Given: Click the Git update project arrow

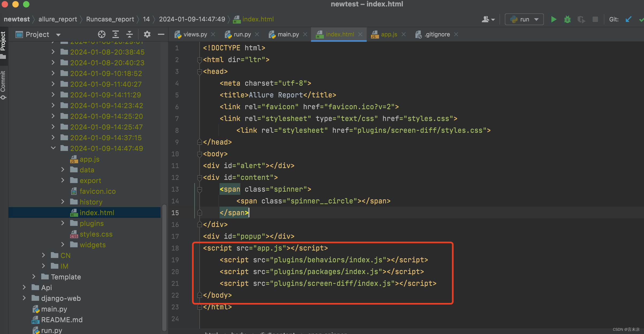Looking at the screenshot, I should (628, 19).
